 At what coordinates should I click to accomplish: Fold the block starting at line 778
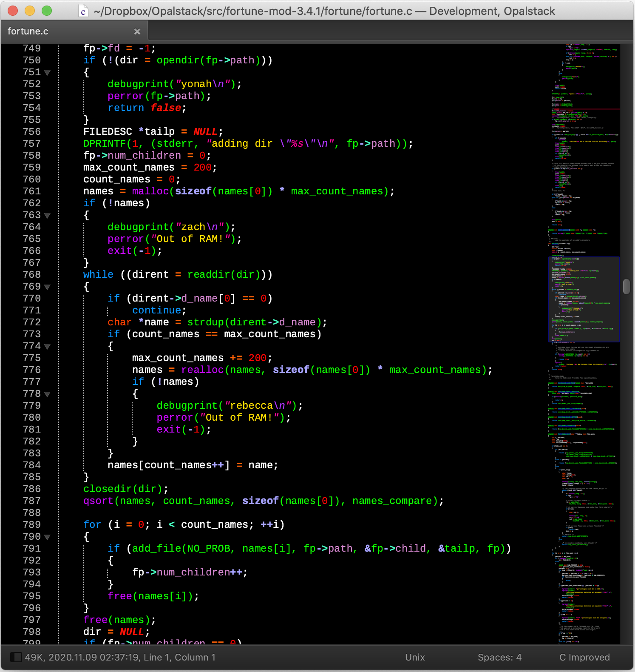(x=48, y=394)
